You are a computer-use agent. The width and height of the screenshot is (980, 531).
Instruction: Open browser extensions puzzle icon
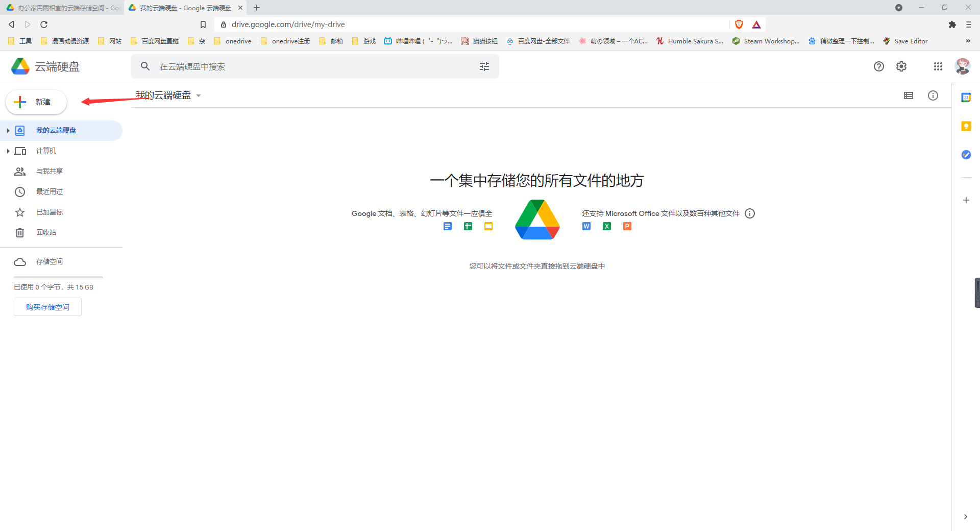coord(952,25)
